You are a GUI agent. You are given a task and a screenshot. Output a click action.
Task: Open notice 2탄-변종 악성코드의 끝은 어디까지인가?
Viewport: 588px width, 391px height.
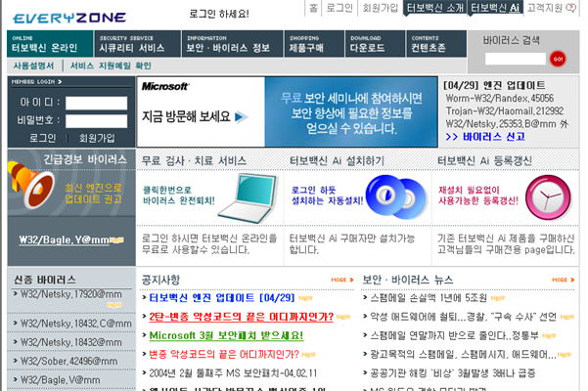(241, 318)
